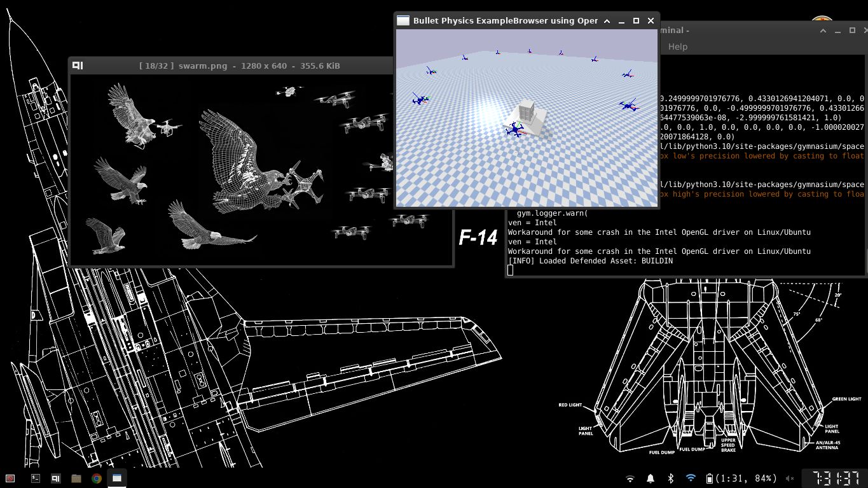
Task: Open Bullet Physics window menu icon
Action: point(403,21)
